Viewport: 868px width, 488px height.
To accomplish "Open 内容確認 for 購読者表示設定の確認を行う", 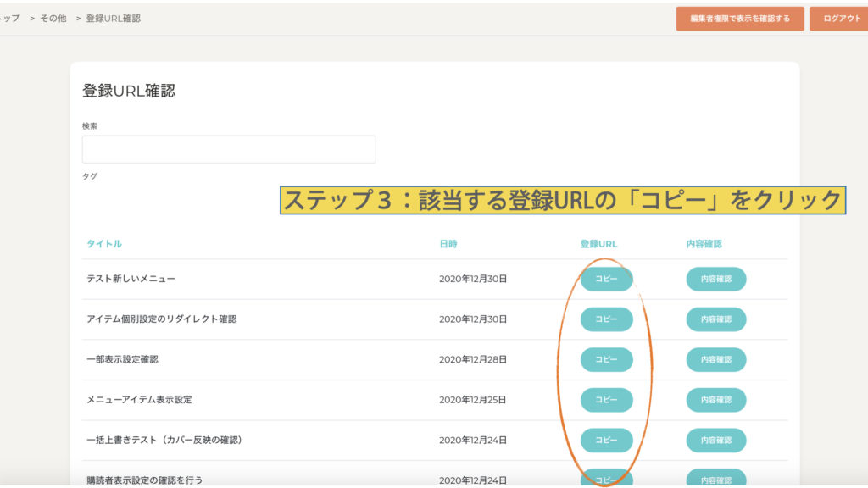I will coord(716,479).
